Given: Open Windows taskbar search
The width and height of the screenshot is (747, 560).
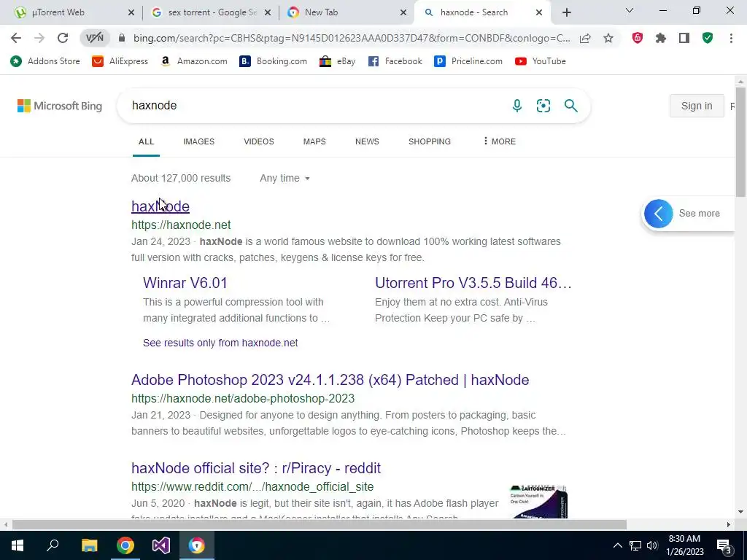Looking at the screenshot, I should [x=53, y=545].
